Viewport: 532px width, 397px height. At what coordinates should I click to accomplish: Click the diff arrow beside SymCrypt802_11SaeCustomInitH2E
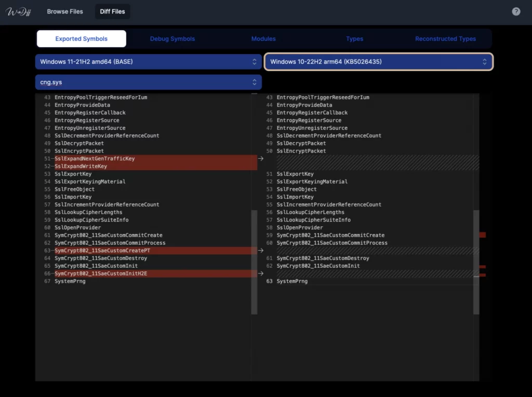[x=261, y=273]
